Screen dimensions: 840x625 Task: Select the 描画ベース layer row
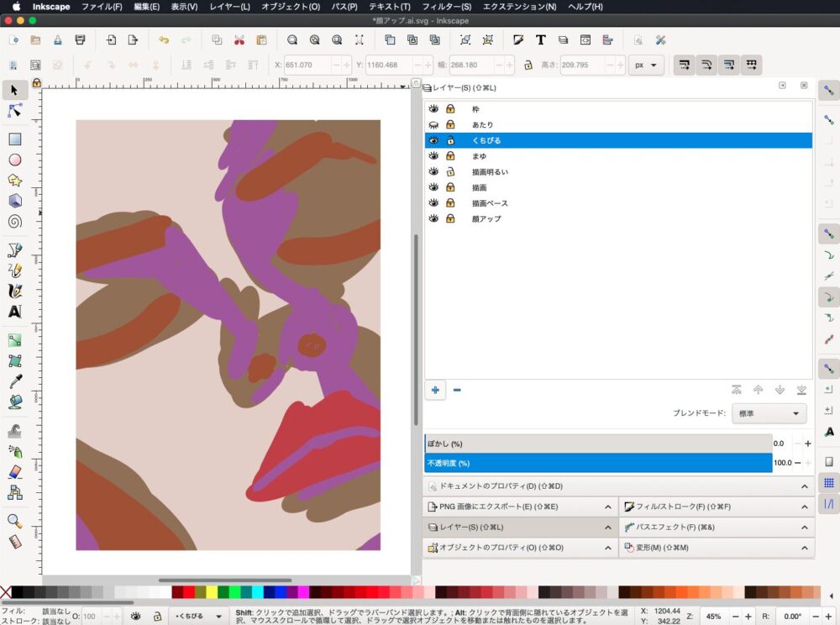(490, 203)
